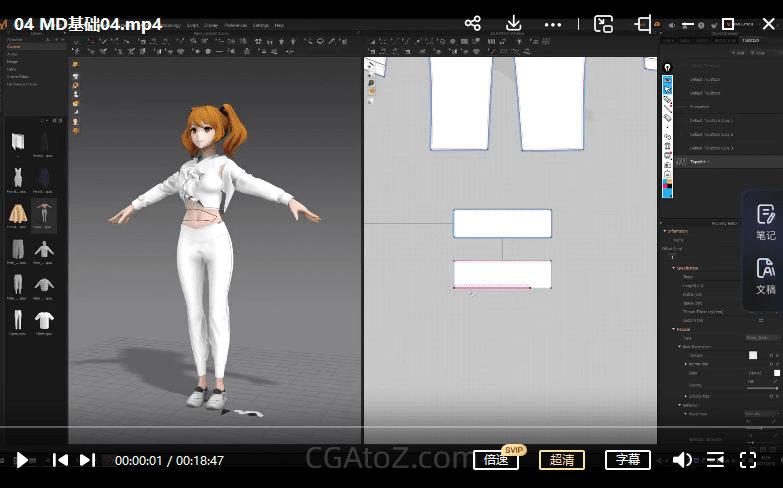Skip to the previous video
The height and width of the screenshot is (488, 783).
tap(61, 460)
